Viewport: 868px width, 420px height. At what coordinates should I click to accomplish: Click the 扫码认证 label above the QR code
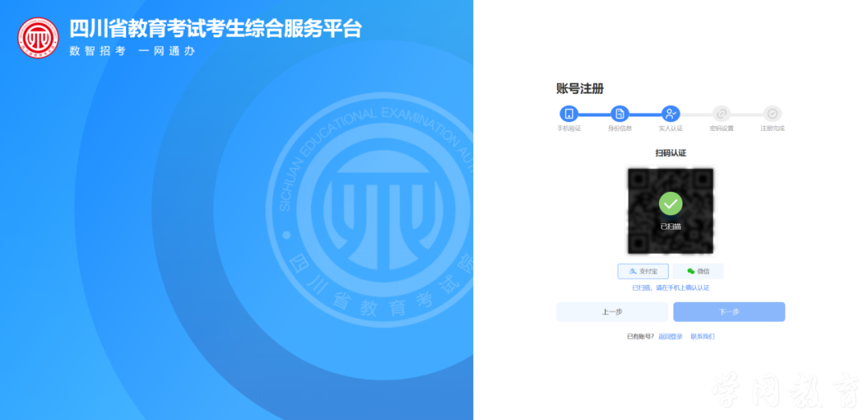pos(670,153)
